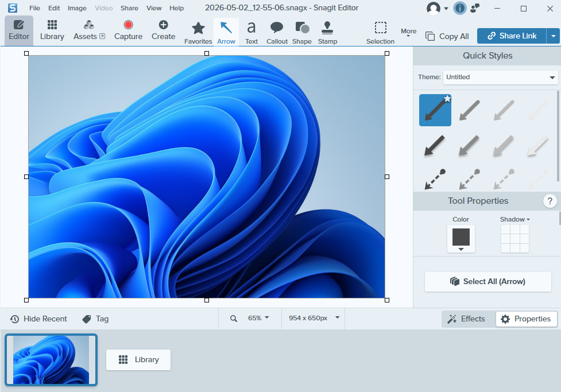Select the medium gray thin arrow style
This screenshot has width=561, height=392.
469,110
